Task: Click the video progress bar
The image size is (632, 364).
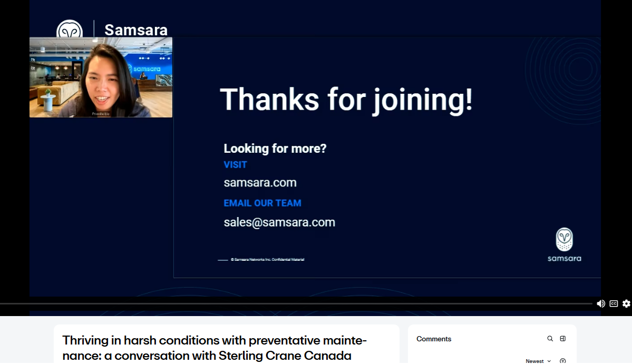Action: click(x=295, y=303)
